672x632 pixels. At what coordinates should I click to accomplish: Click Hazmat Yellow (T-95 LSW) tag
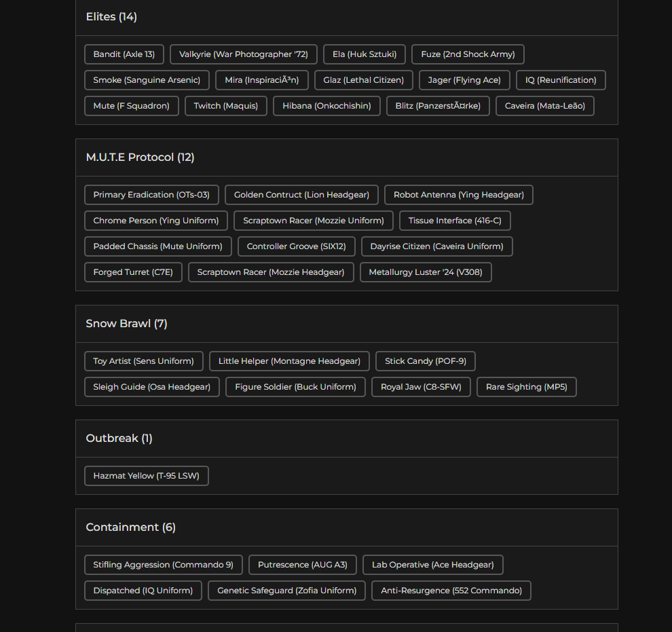[x=147, y=476]
